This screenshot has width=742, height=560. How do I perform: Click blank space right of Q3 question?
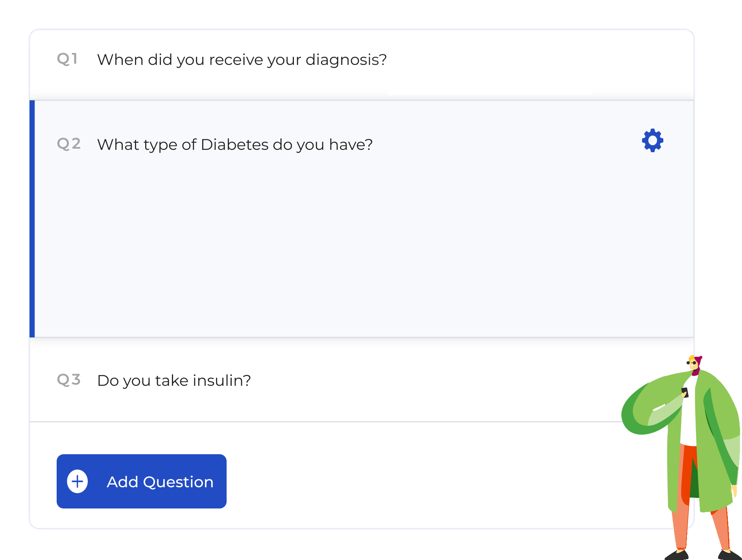coord(433,381)
